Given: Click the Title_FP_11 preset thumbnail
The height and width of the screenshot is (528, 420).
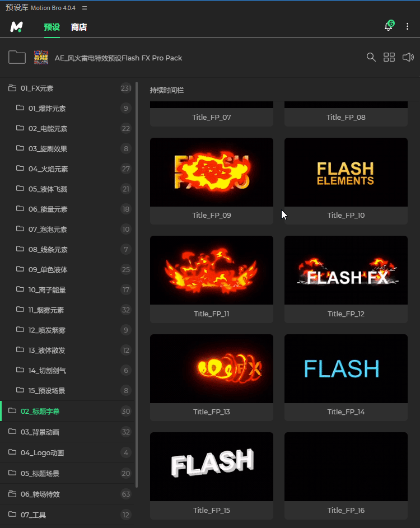Looking at the screenshot, I should click(x=212, y=270).
